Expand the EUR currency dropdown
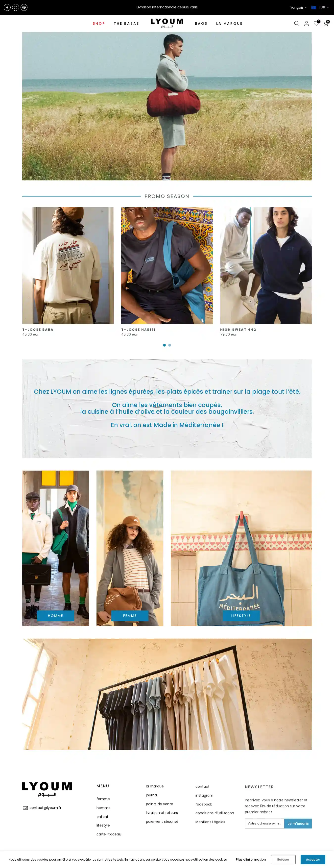 tap(320, 7)
